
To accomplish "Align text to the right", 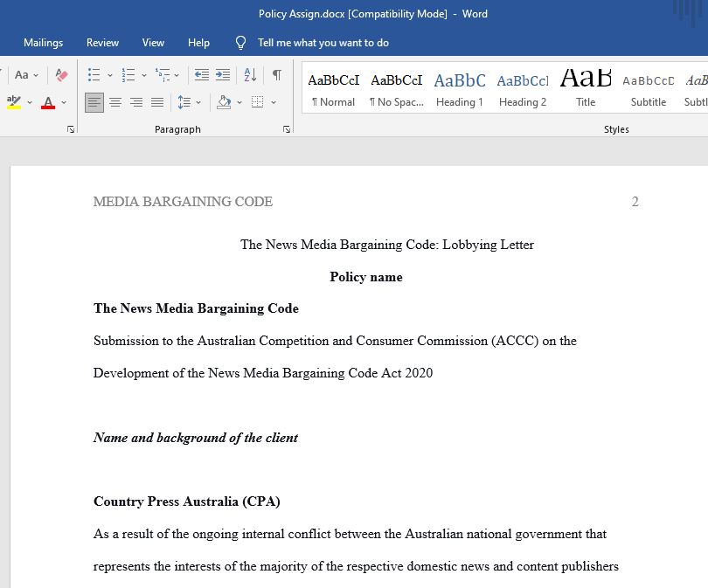I will point(136,102).
